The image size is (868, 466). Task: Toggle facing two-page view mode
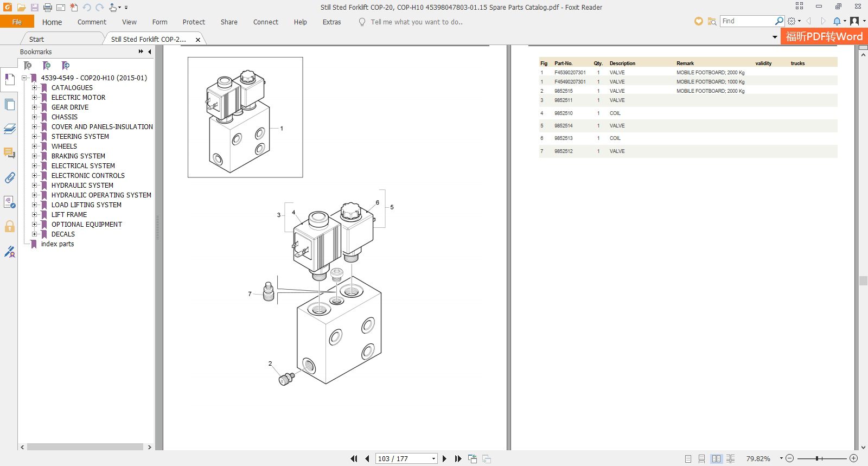click(716, 459)
